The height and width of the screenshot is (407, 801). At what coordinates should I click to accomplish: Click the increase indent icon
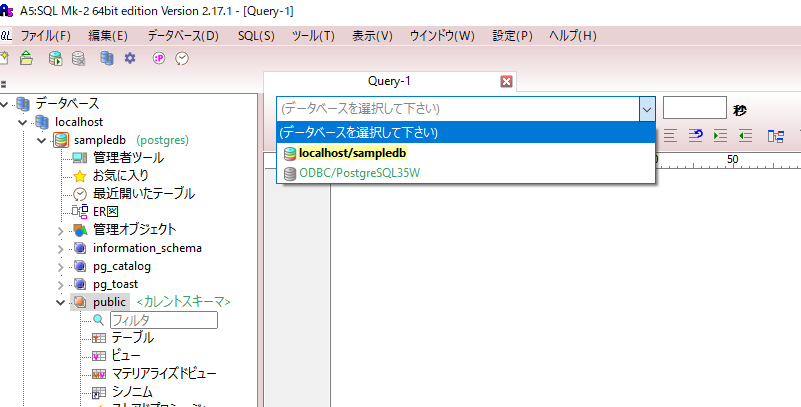720,135
